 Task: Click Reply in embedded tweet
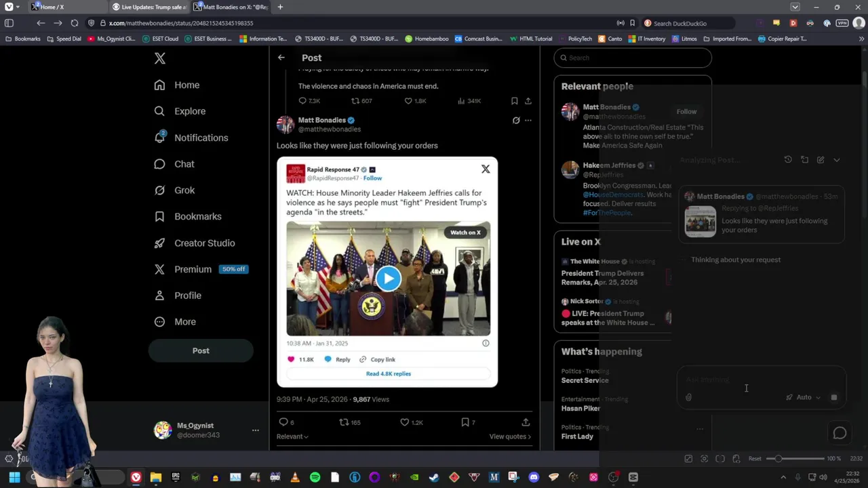[338, 359]
